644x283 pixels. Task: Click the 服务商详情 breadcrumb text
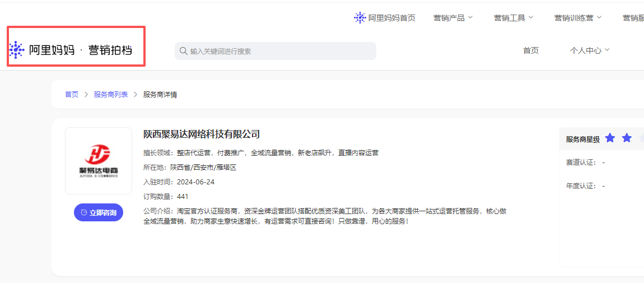click(160, 95)
